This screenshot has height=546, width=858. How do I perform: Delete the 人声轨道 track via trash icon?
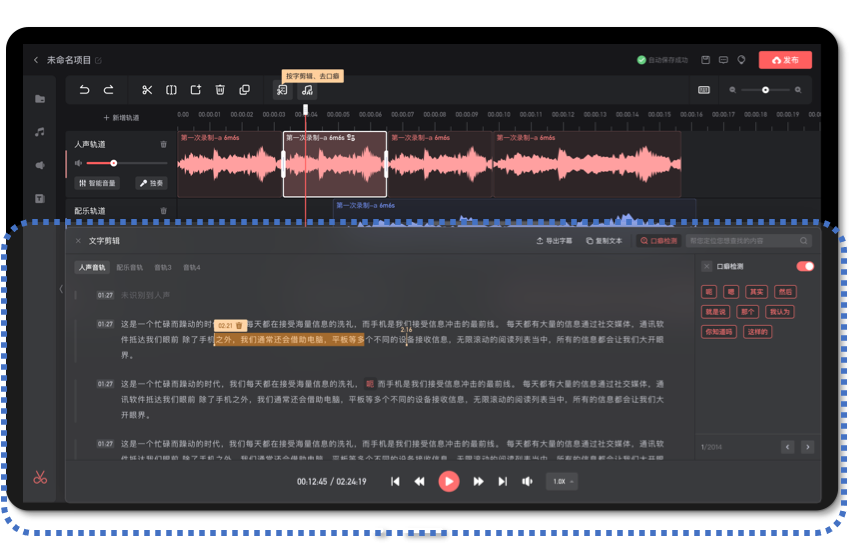pos(163,144)
